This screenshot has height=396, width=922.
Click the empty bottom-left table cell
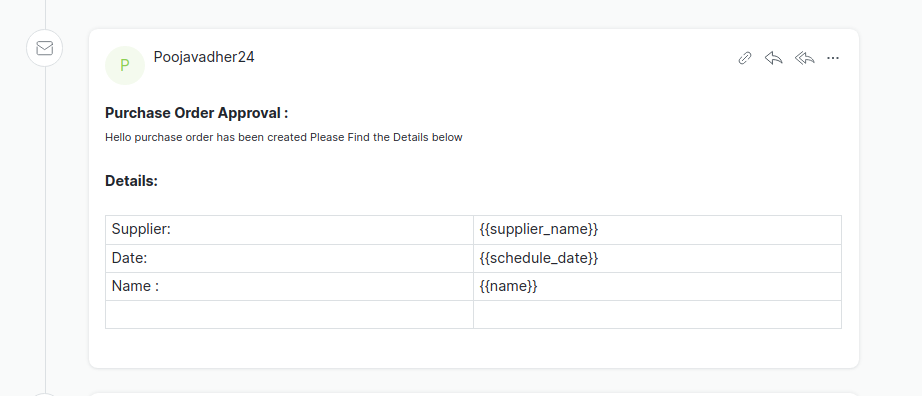pos(289,315)
